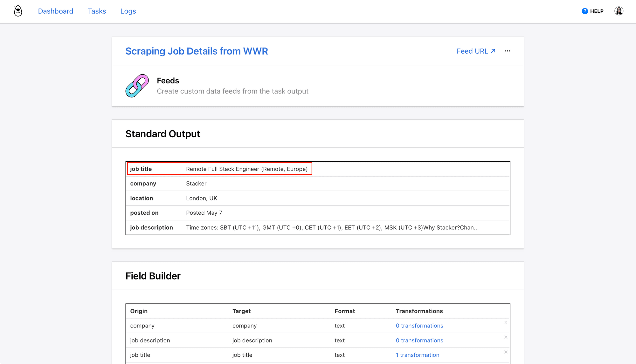This screenshot has height=364, width=636.
Task: Remove the job title row with its X icon
Action: tap(506, 352)
